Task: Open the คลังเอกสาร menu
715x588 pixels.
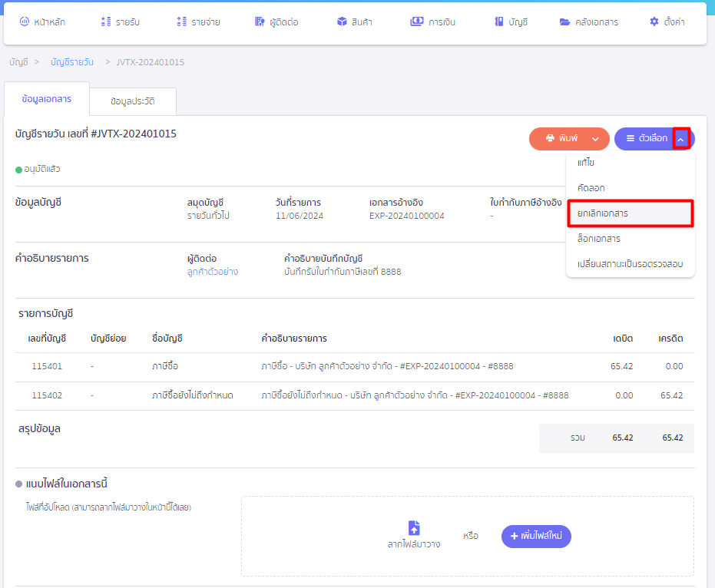Action: 589,22
